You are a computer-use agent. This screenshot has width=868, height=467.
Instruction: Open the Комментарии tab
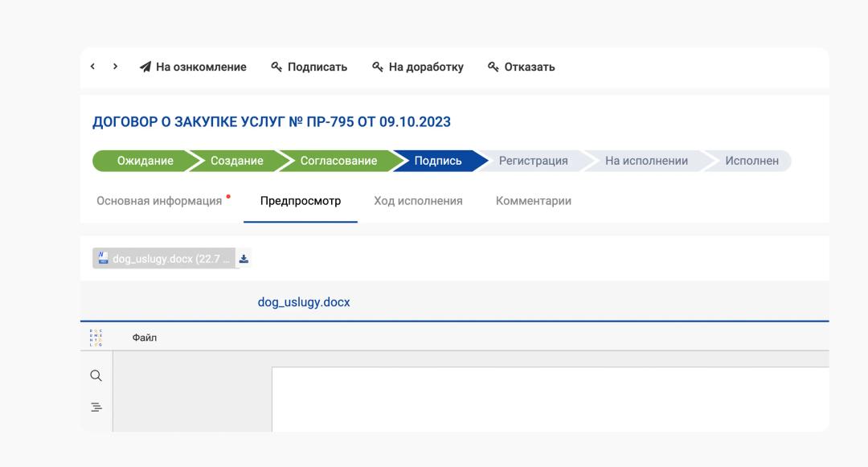click(x=534, y=201)
